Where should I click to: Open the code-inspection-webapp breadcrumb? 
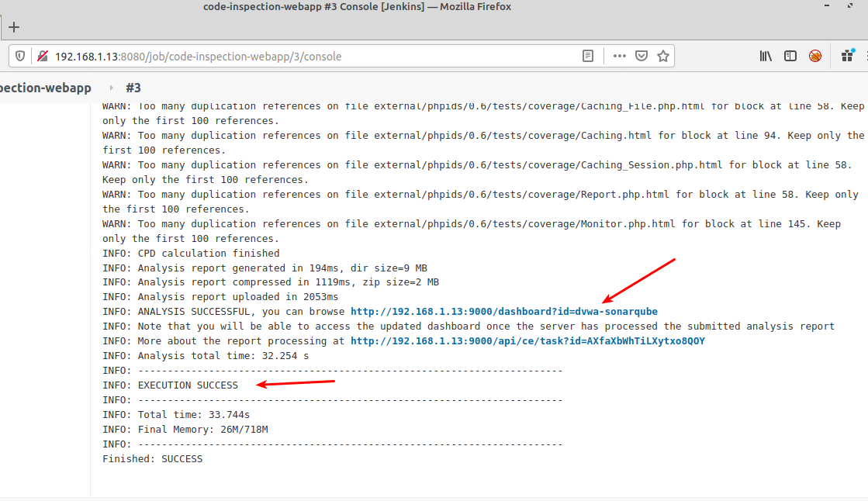pos(45,88)
